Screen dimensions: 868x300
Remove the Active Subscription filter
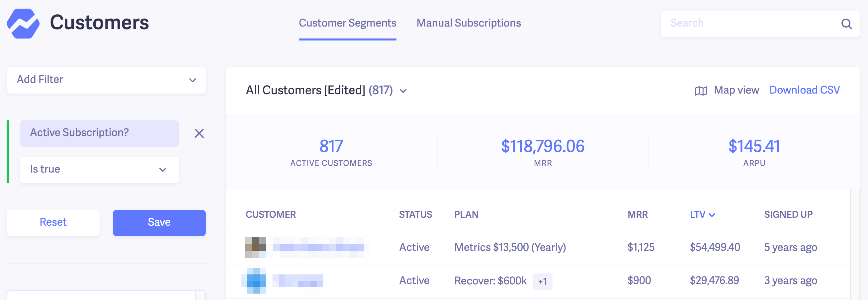click(x=199, y=133)
